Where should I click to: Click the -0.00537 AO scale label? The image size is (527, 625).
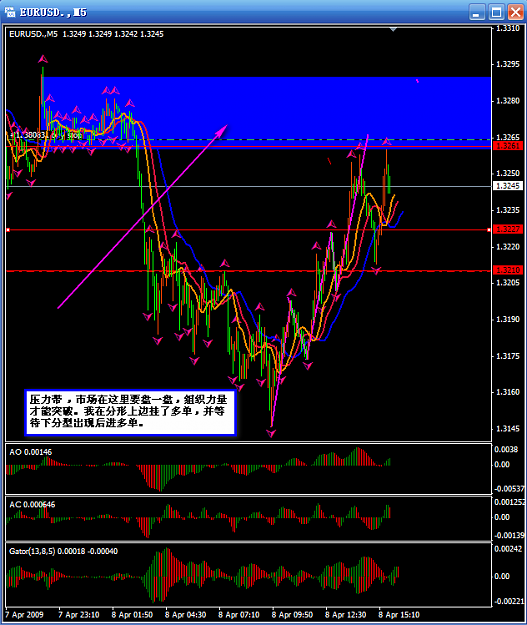[x=510, y=489]
